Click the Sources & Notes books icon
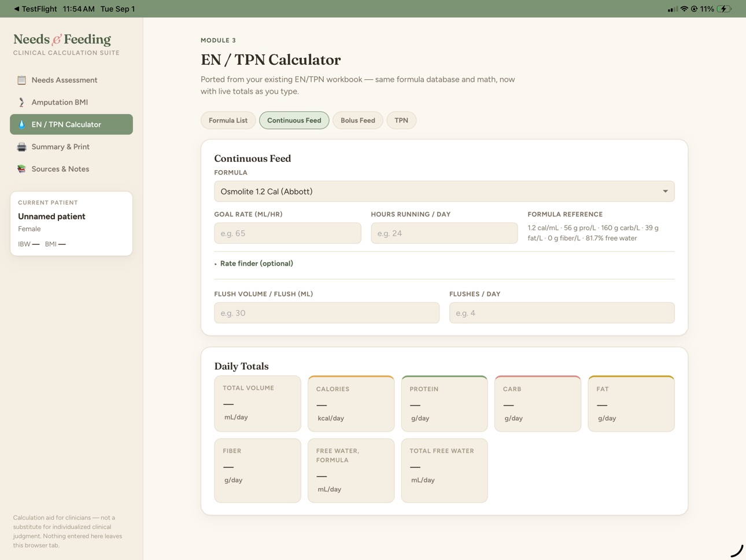Screen dimensions: 746x560 pyautogui.click(x=21, y=169)
